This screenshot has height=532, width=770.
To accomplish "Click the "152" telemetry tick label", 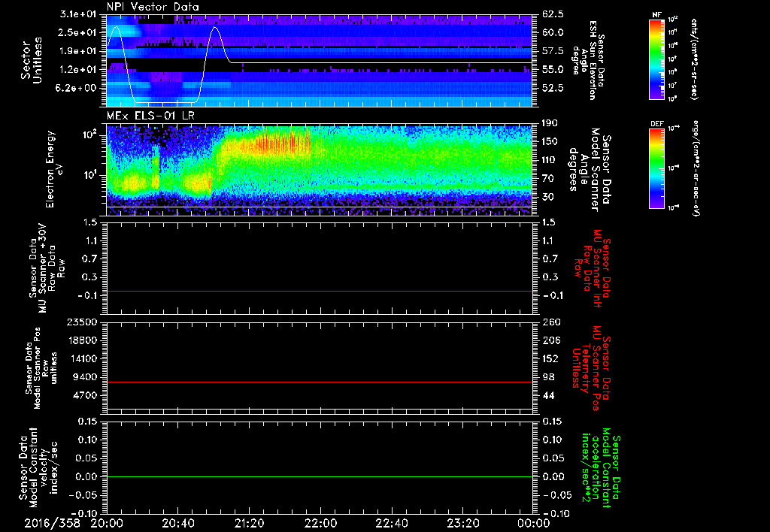I will pyautogui.click(x=551, y=358).
